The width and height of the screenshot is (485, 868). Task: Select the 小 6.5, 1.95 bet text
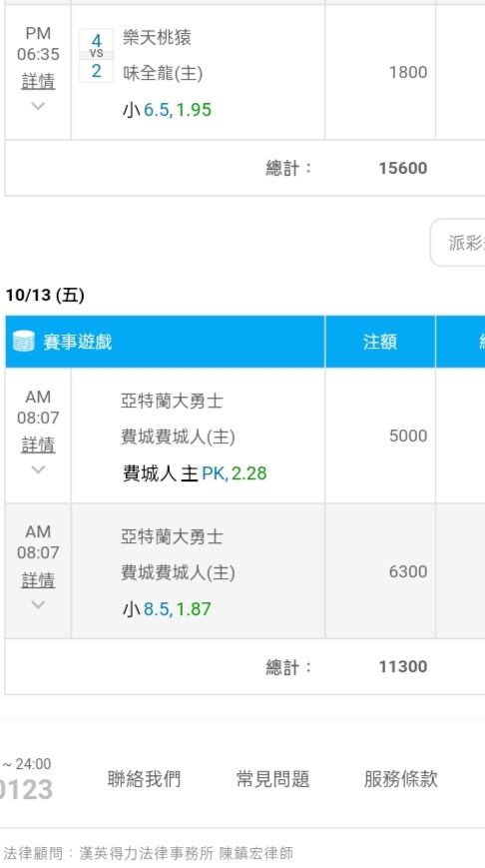point(167,110)
